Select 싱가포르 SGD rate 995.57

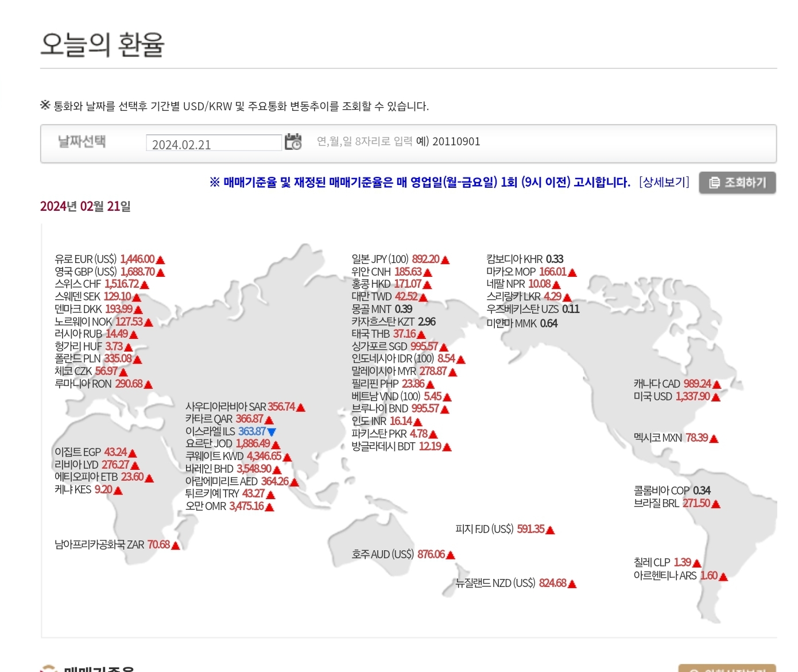[424, 347]
